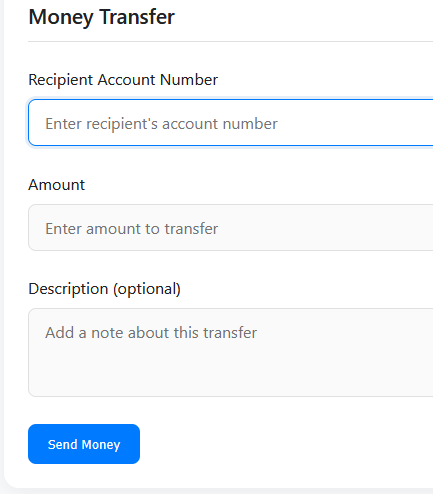This screenshot has height=494, width=433.
Task: Click the 'Add a note about this transfer' placeholder
Action: pos(151,333)
